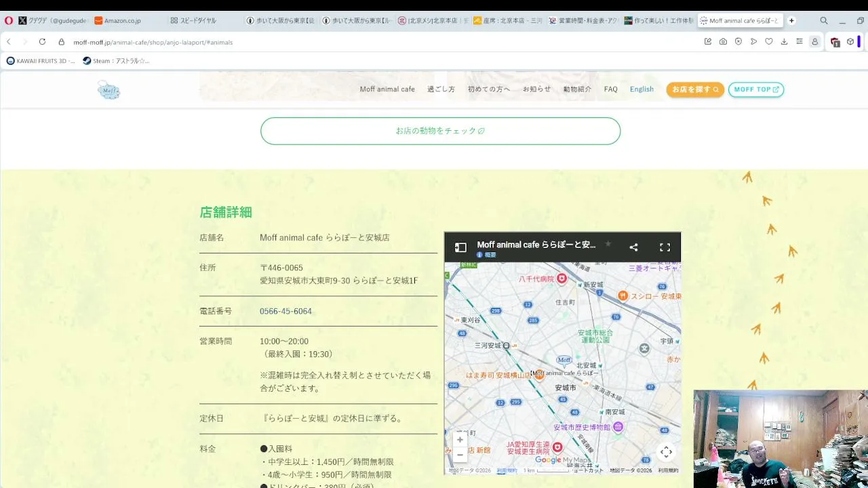Click the webcam video overlay
This screenshot has width=868, height=488.
tap(780, 439)
